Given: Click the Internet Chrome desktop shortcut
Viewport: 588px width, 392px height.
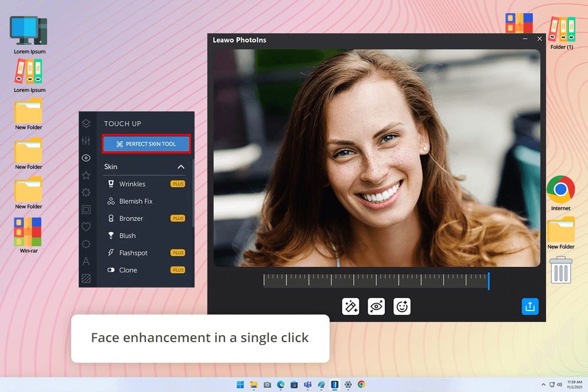Looking at the screenshot, I should pos(560,193).
